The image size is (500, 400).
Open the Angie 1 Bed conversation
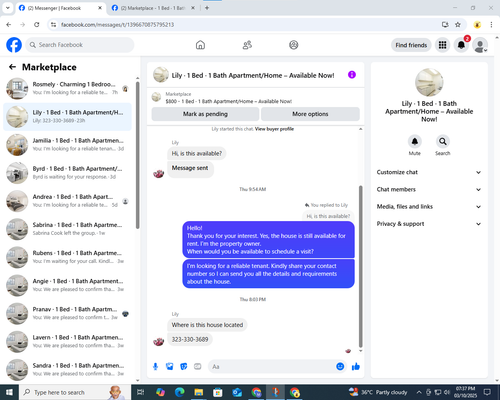pos(67,285)
